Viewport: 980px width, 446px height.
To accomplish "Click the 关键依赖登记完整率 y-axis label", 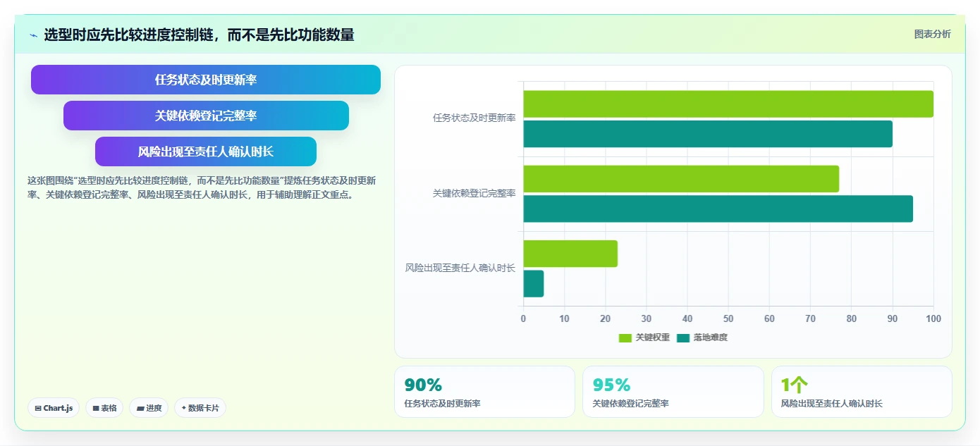I will (474, 193).
